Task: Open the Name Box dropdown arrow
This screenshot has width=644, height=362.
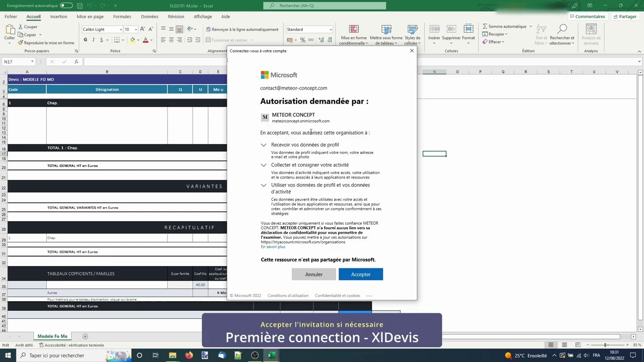Action: (x=32, y=62)
